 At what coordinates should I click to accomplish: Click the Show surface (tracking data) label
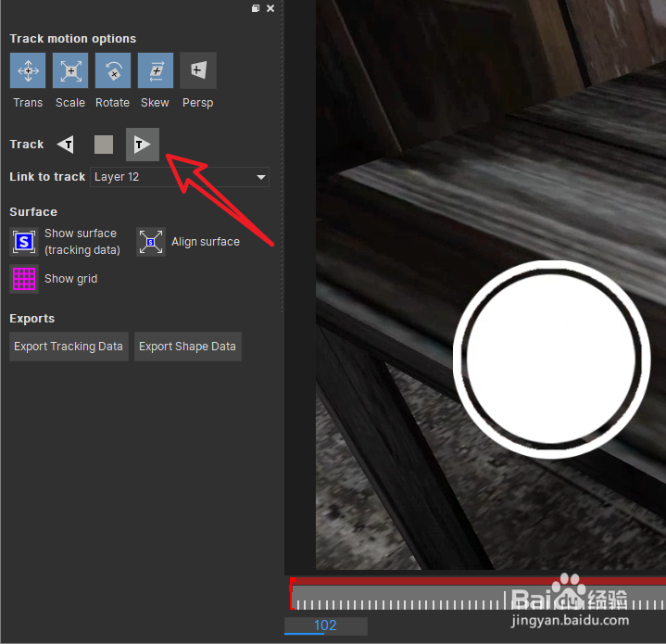pos(82,242)
